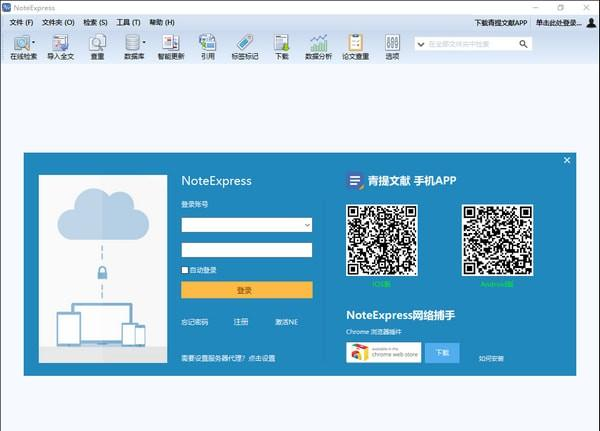Click the 下载青提文献APP link
Screen dimensions: 600x431
click(x=501, y=23)
